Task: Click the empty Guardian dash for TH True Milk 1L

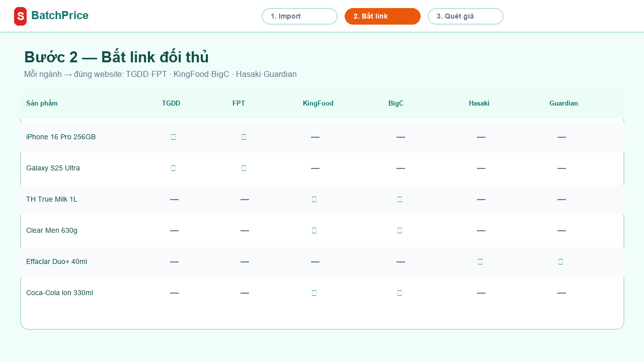Action: pyautogui.click(x=561, y=199)
